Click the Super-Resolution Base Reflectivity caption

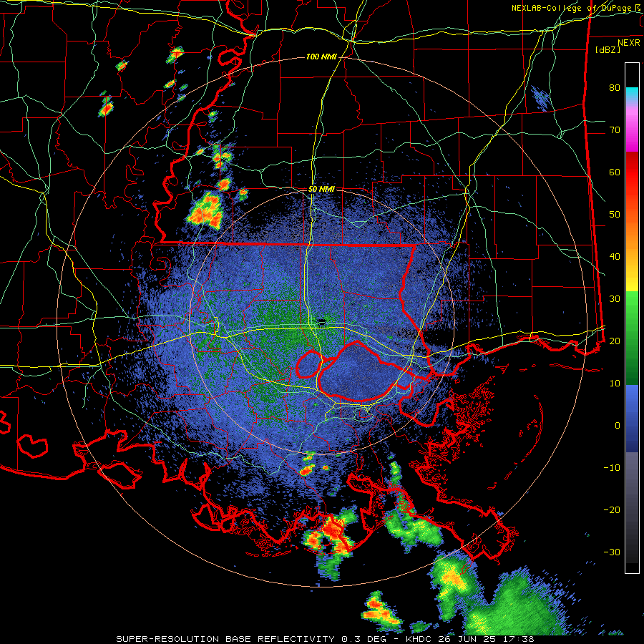coord(325,639)
